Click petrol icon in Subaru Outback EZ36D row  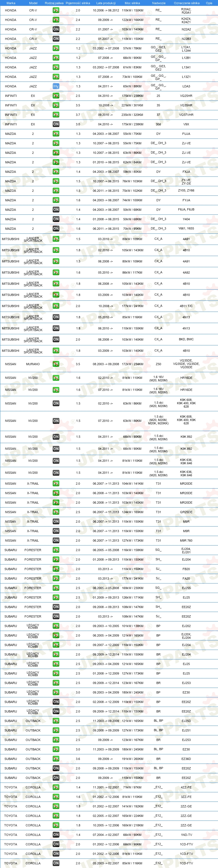pos(56,759)
